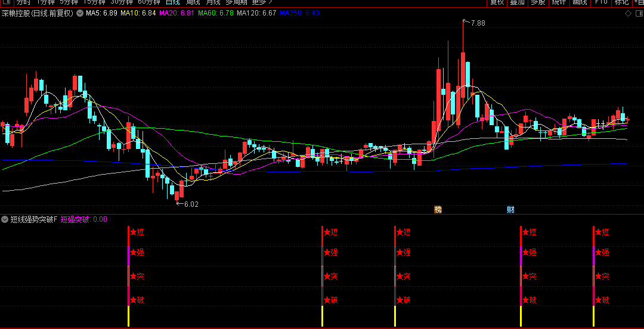Image resolution: width=644 pixels, height=329 pixels.
Task: Click the 多股 multi-stock button
Action: pos(538,2)
